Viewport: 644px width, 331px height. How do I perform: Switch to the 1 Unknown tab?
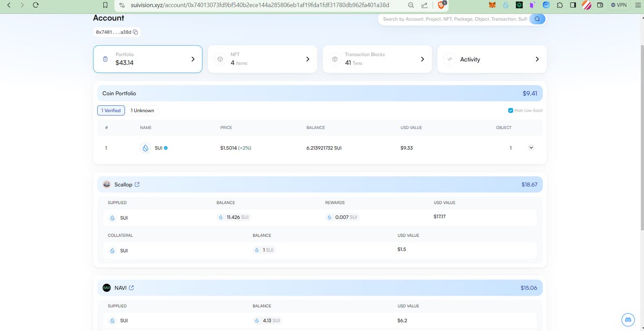(x=142, y=110)
